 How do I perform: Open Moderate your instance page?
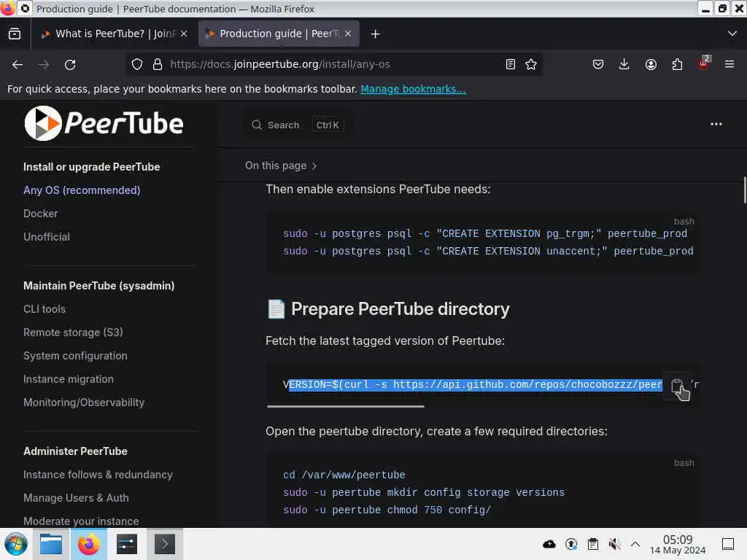[x=81, y=521]
